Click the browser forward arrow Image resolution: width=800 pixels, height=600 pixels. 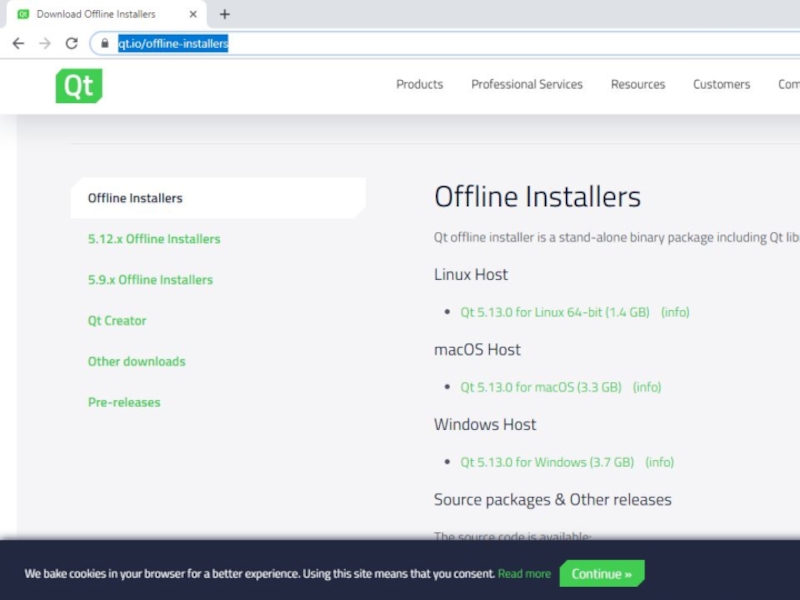[45, 43]
